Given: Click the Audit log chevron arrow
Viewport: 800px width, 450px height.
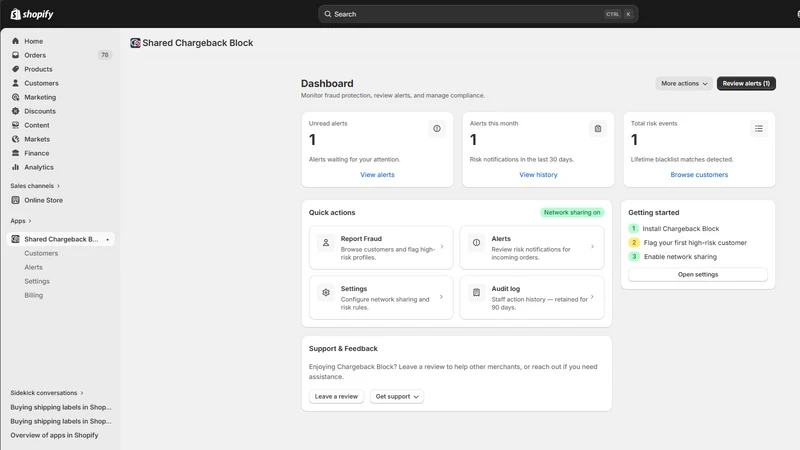Looking at the screenshot, I should (592, 296).
